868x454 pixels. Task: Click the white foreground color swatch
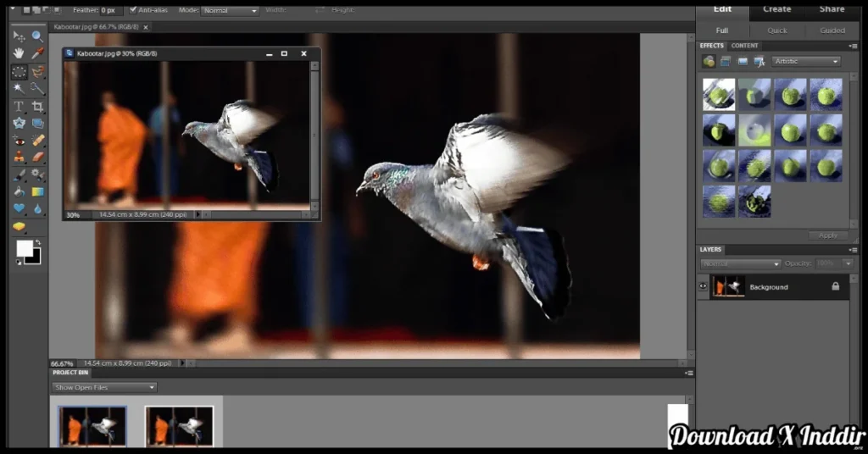24,248
